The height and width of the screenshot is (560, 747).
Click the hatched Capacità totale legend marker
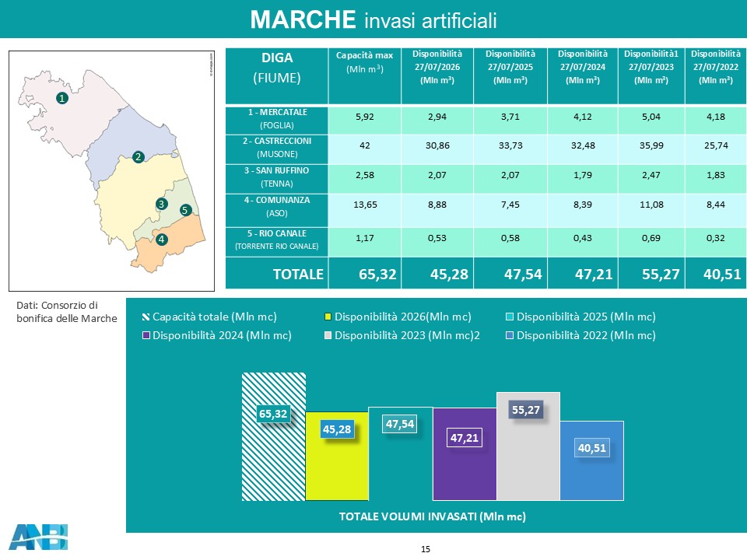point(146,317)
